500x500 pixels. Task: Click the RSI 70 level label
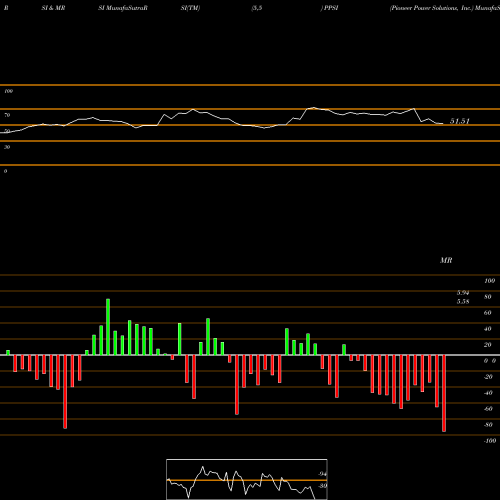tap(7, 115)
